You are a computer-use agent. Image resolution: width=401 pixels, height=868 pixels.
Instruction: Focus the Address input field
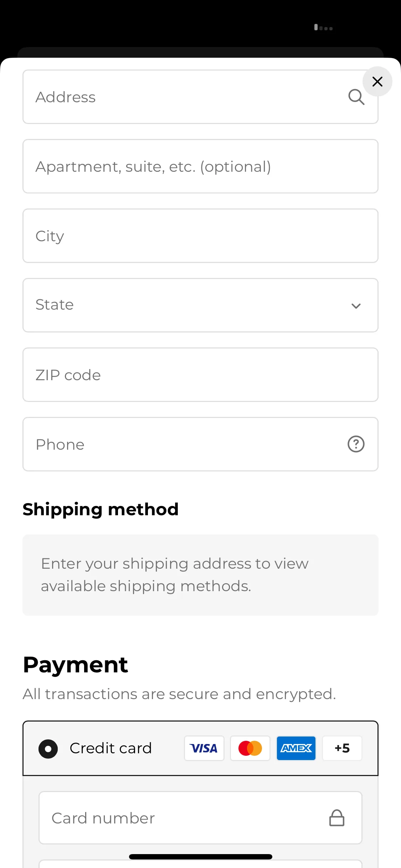tap(200, 97)
